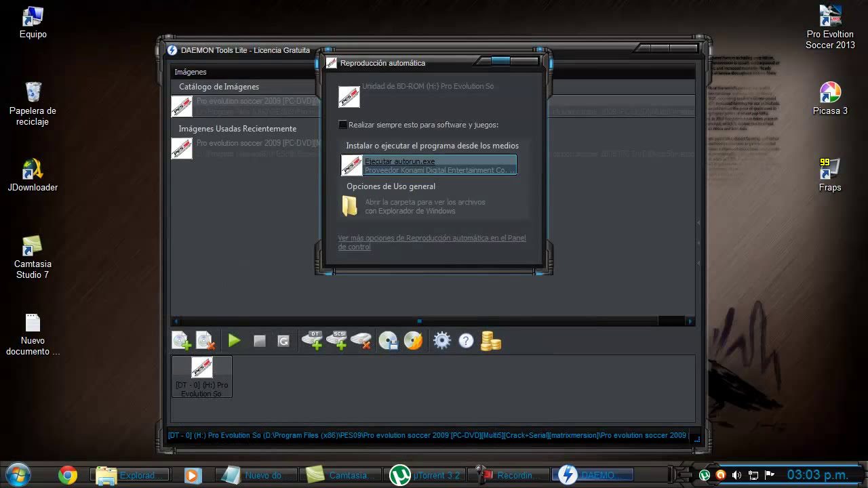Click the Remove virtual drive icon

(361, 340)
